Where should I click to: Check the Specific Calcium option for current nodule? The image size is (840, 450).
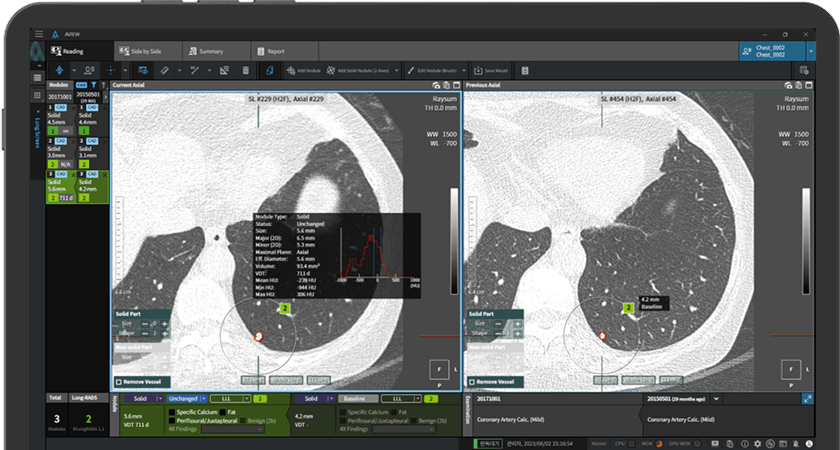(171, 411)
